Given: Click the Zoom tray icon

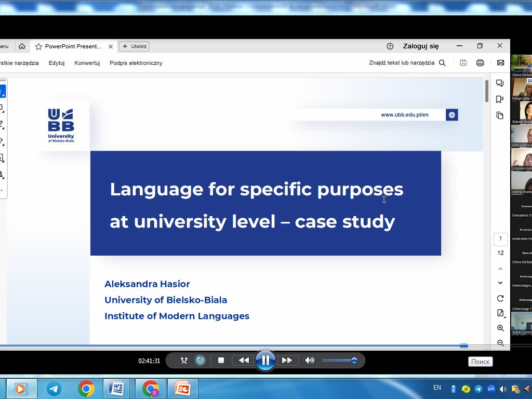Looking at the screenshot, I should click(490, 389).
